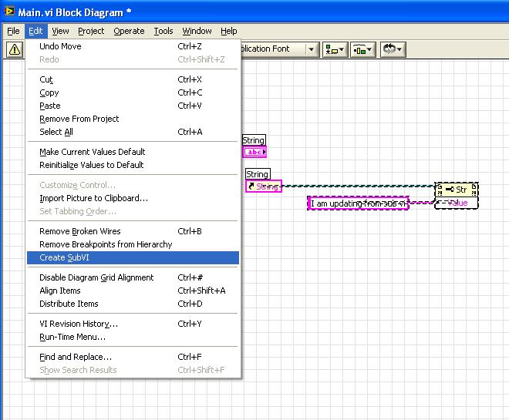This screenshot has height=420, width=509.
Task: Select Reinitialize Values to Default
Action: click(133, 165)
